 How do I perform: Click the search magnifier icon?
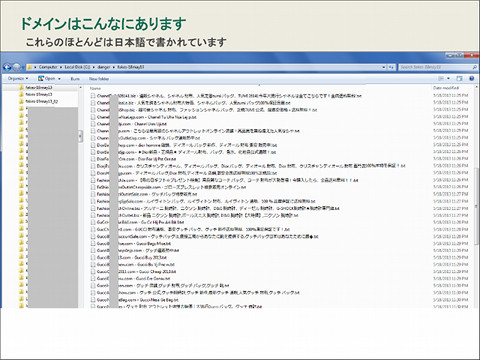475,67
